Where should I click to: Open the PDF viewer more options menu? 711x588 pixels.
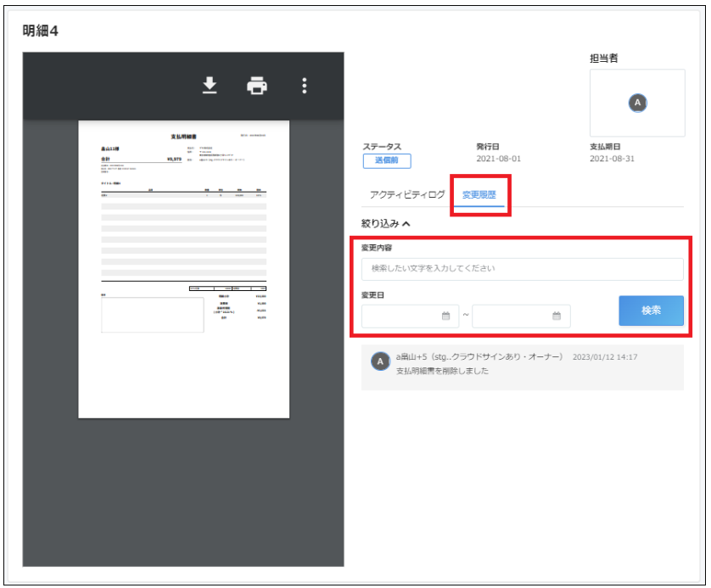[305, 85]
